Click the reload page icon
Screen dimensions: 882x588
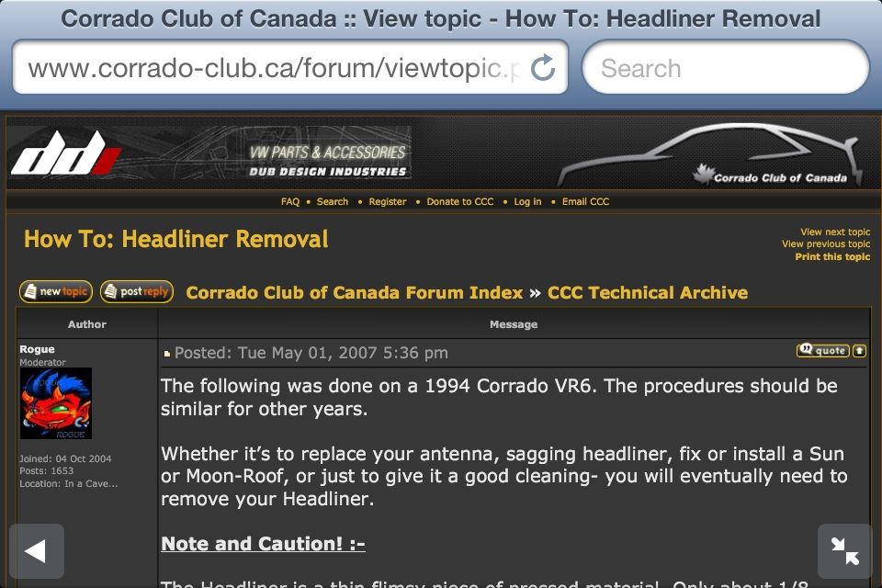[x=544, y=67]
